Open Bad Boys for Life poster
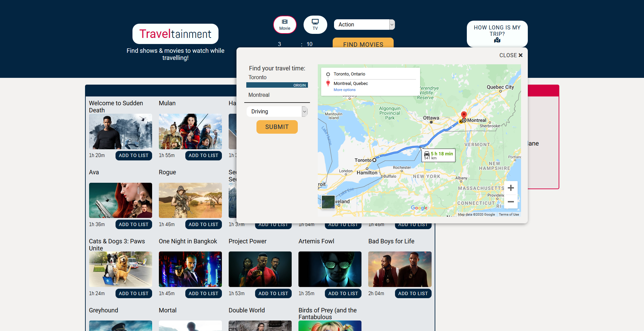This screenshot has height=331, width=644. [400, 269]
